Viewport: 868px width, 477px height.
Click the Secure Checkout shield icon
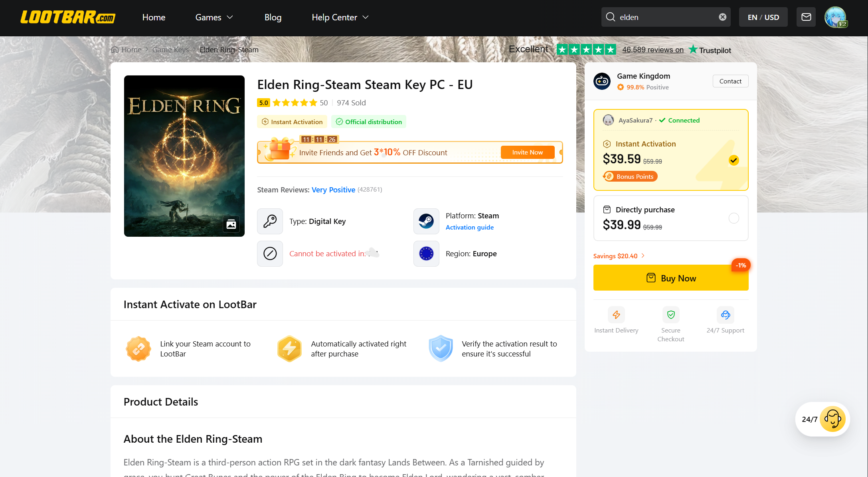pos(671,315)
